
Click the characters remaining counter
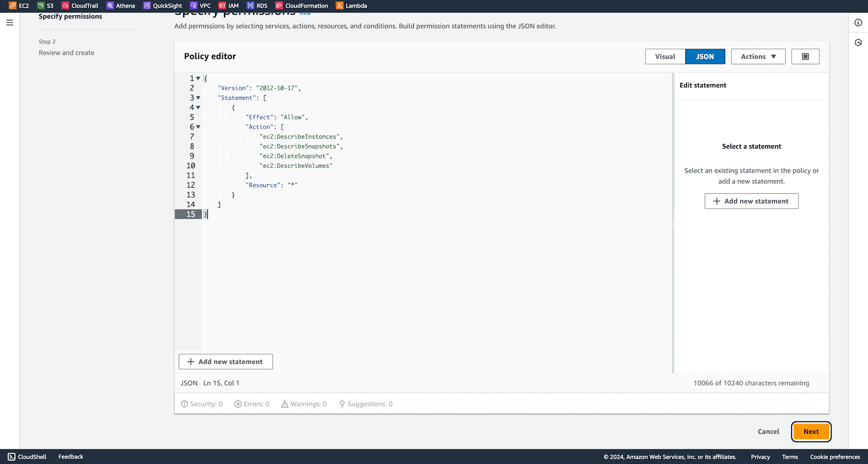[751, 383]
